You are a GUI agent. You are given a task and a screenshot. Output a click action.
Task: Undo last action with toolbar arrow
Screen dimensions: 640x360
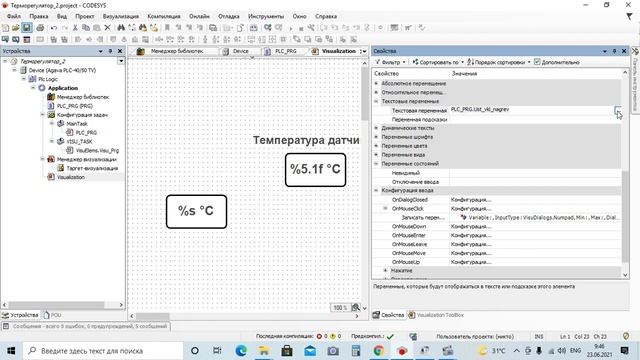tap(54, 28)
